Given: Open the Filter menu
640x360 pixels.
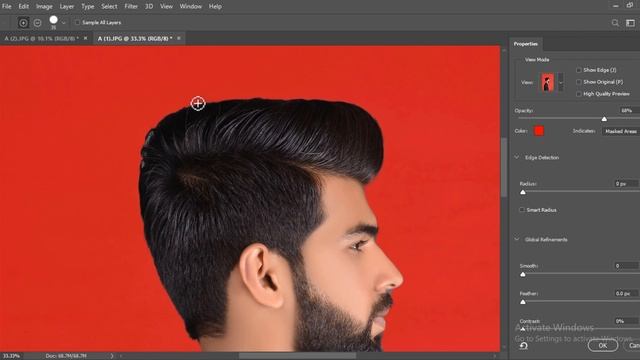Looking at the screenshot, I should click(x=131, y=7).
